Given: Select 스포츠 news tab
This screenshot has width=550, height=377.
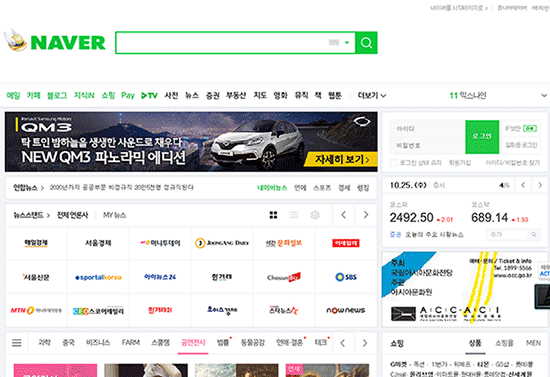Looking at the screenshot, I should [x=322, y=188].
